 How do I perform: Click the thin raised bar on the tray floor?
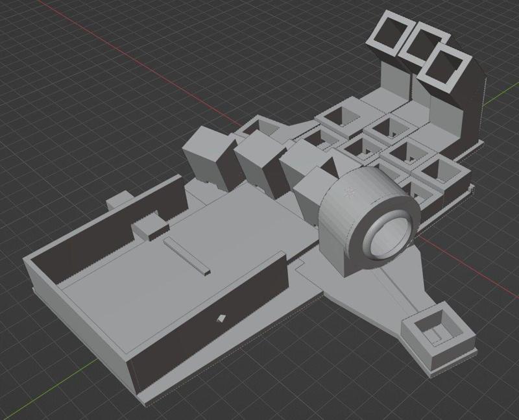click(x=187, y=256)
